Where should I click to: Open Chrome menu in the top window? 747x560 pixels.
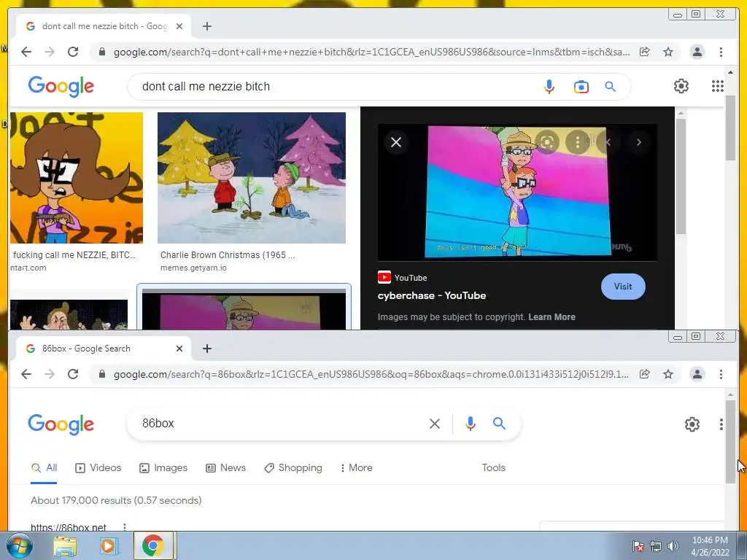[x=721, y=52]
